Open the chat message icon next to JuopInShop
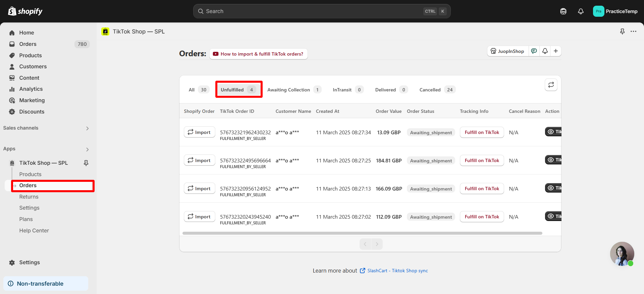644x294 pixels. (x=534, y=51)
